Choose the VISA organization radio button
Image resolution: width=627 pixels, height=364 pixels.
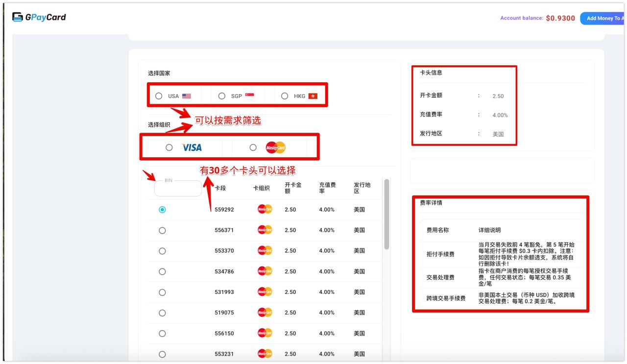(x=169, y=147)
